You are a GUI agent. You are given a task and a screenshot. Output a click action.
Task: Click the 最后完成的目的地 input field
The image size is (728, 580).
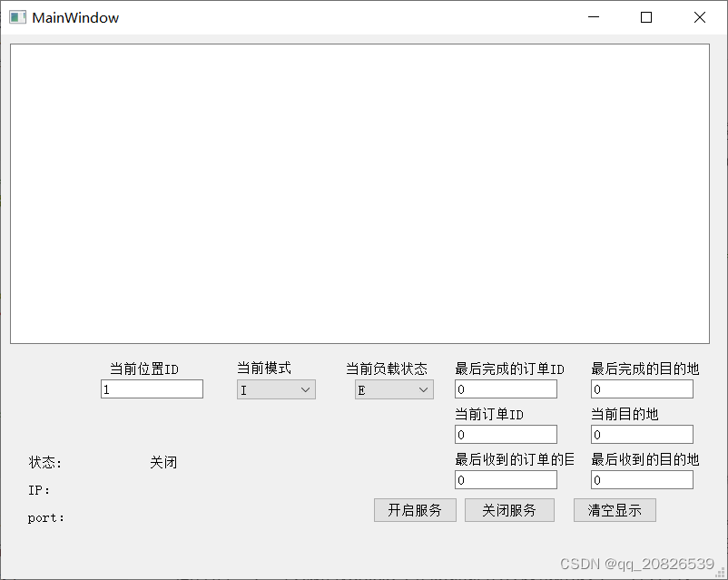pos(641,388)
